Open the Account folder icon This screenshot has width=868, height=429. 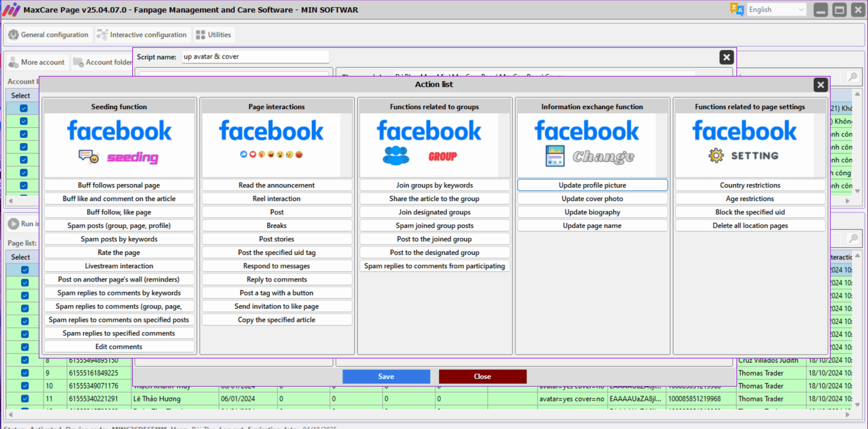click(x=78, y=62)
